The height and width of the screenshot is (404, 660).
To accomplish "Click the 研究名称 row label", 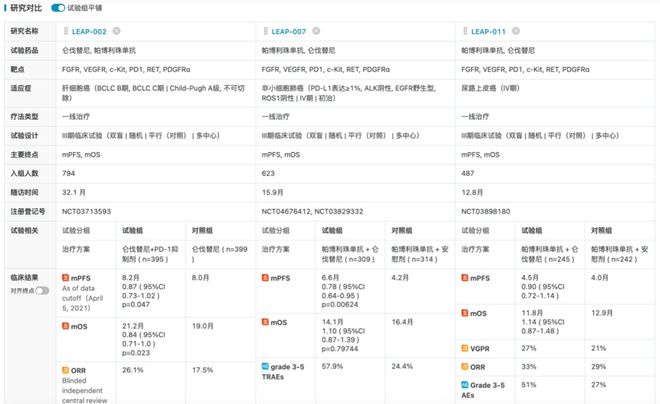I will (x=24, y=31).
